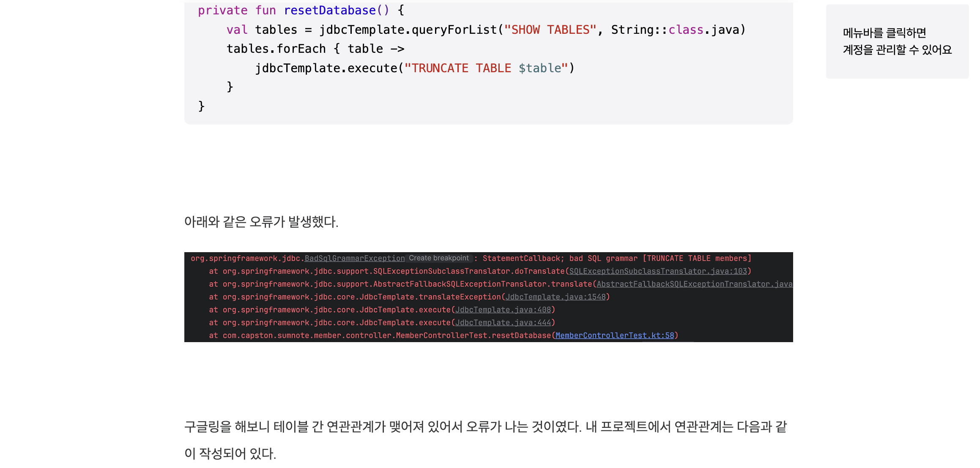This screenshot has height=468, width=980.
Task: Click the MemberControllerTest.kt:58 link
Action: 614,335
